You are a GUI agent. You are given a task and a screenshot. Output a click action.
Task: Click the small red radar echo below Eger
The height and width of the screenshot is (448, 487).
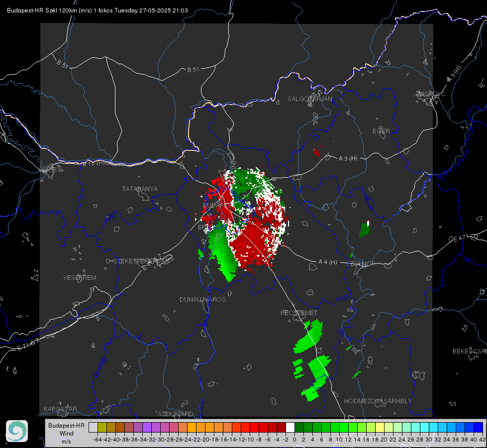317,152
